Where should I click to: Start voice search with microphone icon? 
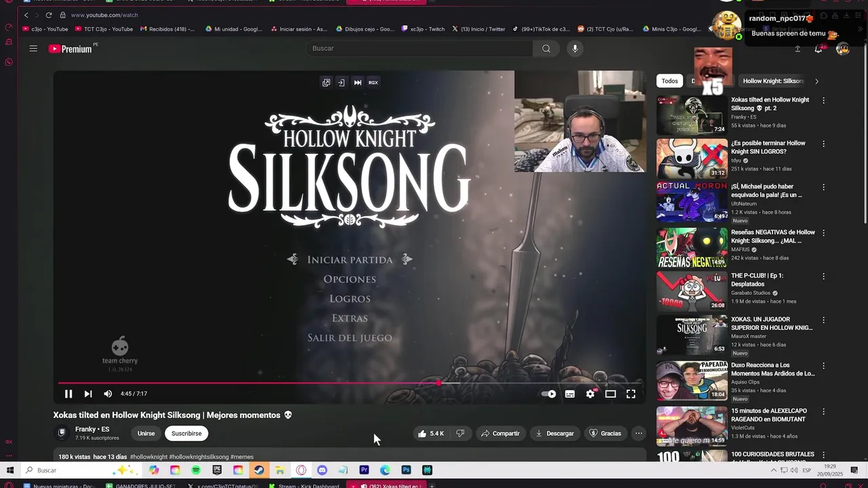[x=575, y=48]
